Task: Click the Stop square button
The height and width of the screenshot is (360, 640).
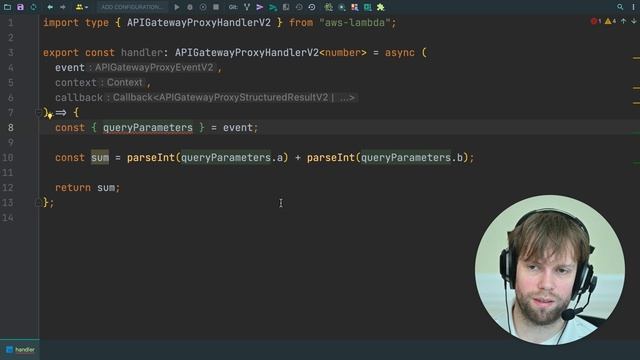Action: coord(216,7)
